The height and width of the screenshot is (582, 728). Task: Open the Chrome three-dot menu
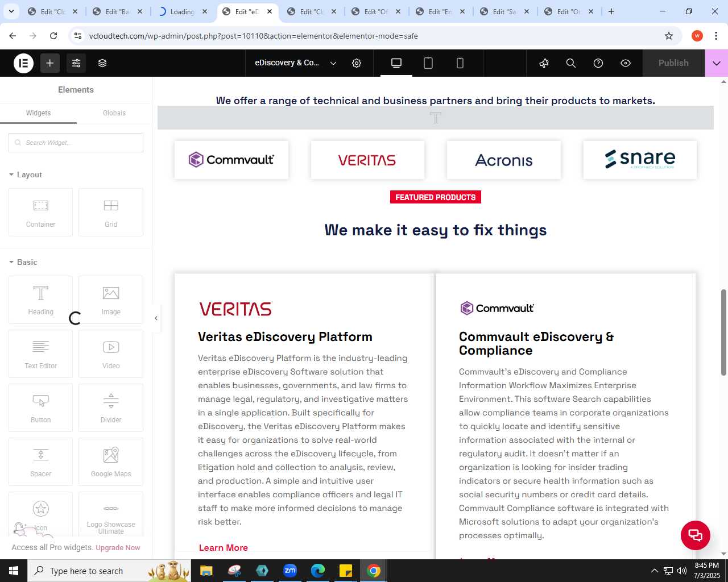(717, 36)
